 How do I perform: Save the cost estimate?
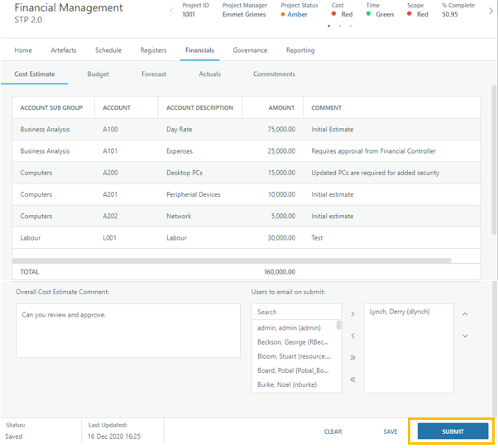coord(390,431)
